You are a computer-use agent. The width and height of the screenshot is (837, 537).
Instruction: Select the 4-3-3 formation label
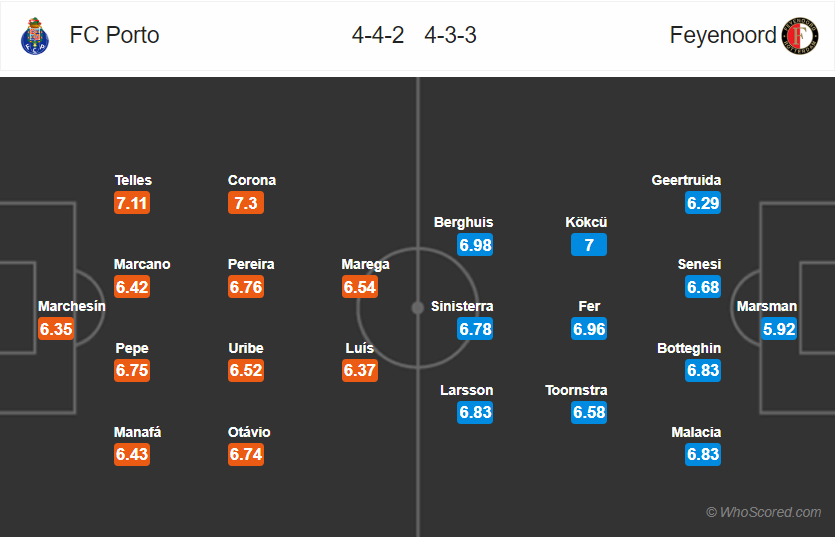coord(451,35)
